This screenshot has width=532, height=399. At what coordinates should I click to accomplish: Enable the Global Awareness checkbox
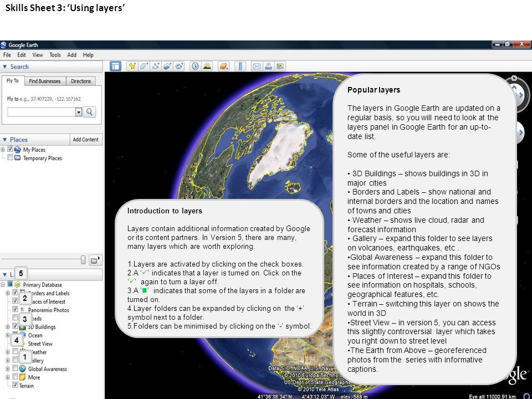pos(15,368)
